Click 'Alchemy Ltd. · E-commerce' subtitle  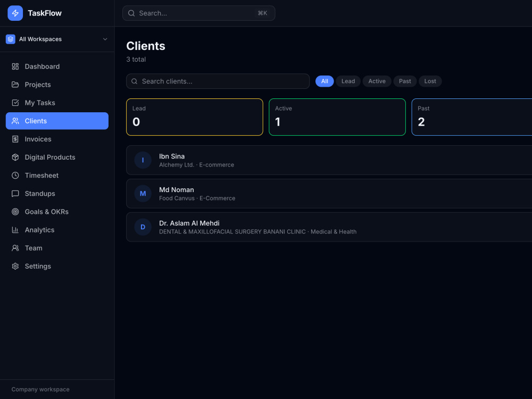tap(196, 165)
